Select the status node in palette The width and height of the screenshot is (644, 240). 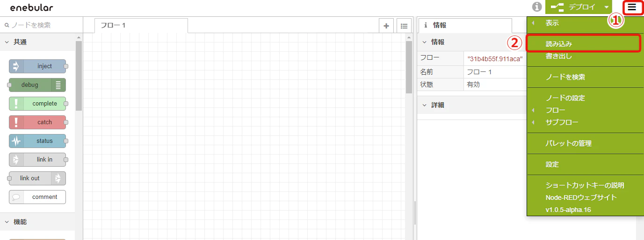37,141
